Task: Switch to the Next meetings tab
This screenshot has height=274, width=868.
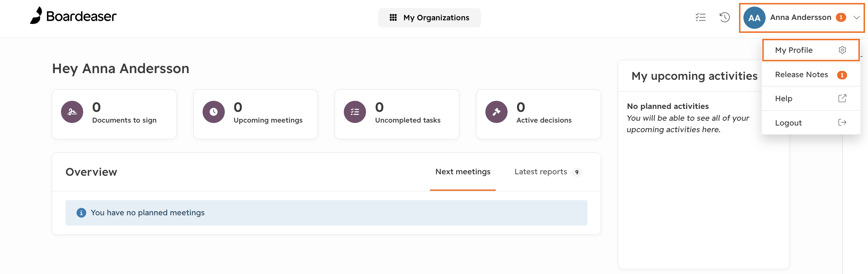Action: pyautogui.click(x=463, y=172)
